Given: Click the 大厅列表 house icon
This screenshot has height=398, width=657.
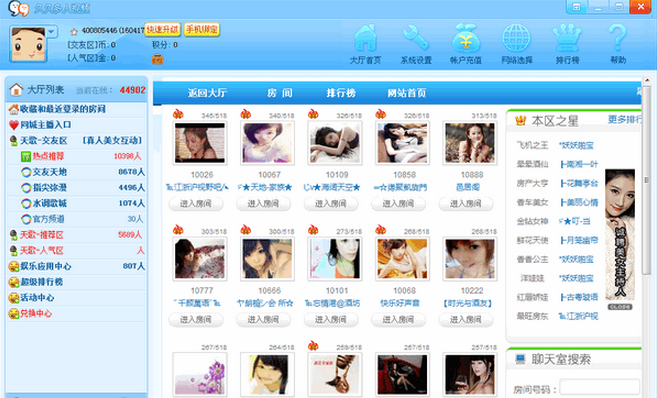Looking at the screenshot, I should coord(16,89).
